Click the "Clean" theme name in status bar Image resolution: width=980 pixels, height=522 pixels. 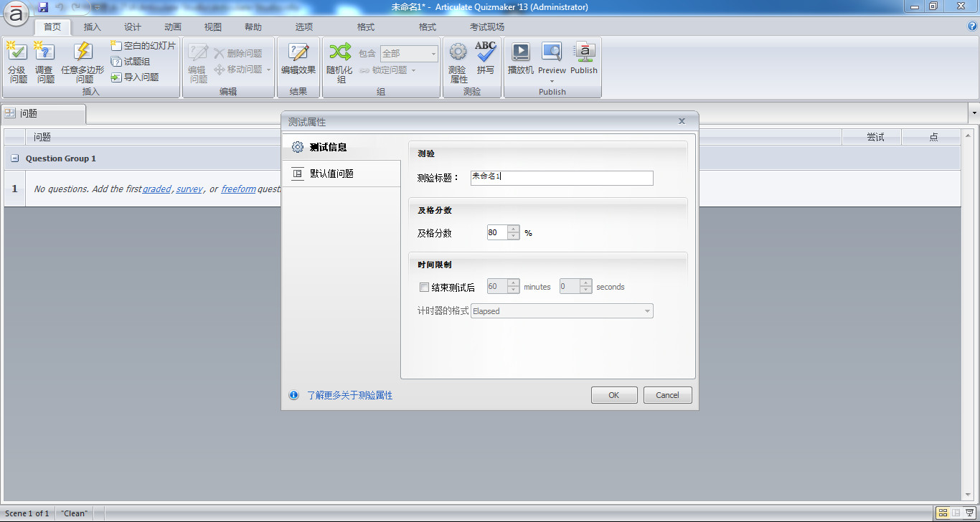point(74,513)
